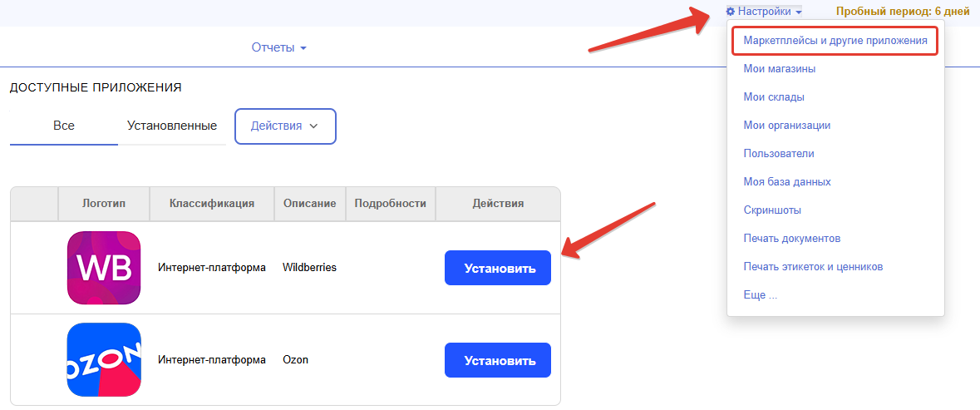
Task: Install the Ozon application
Action: (497, 360)
